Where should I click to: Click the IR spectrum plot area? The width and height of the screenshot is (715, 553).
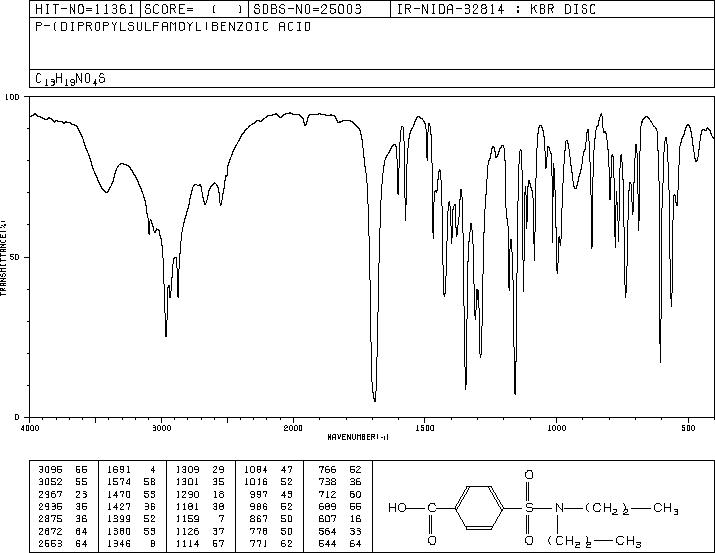[x=372, y=257]
